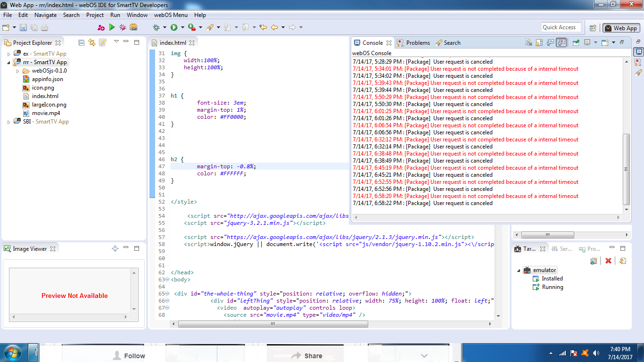Screen dimensions: 644x362
Task: Click the flashlight Search icon in right trim
Action: tap(638, 73)
